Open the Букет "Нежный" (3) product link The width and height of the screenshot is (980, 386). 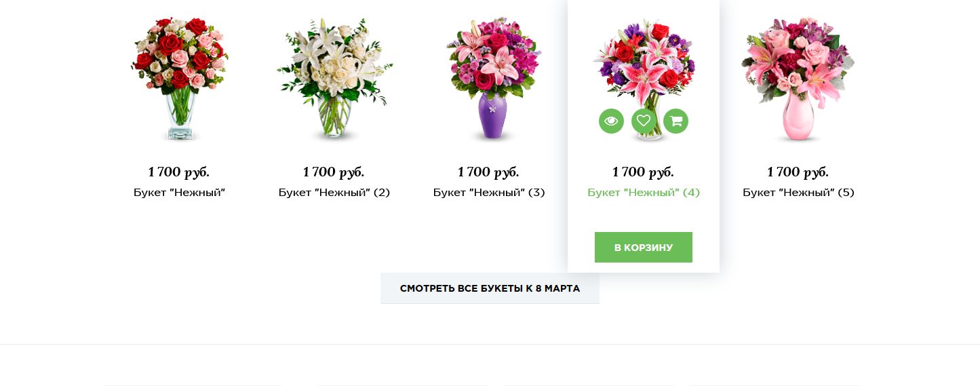coord(489,193)
